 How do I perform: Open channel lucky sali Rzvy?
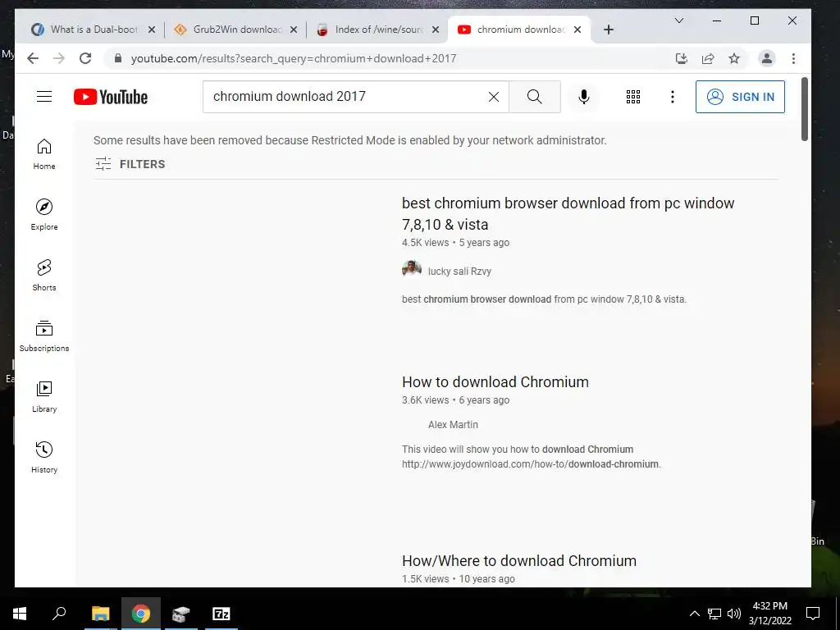459,271
